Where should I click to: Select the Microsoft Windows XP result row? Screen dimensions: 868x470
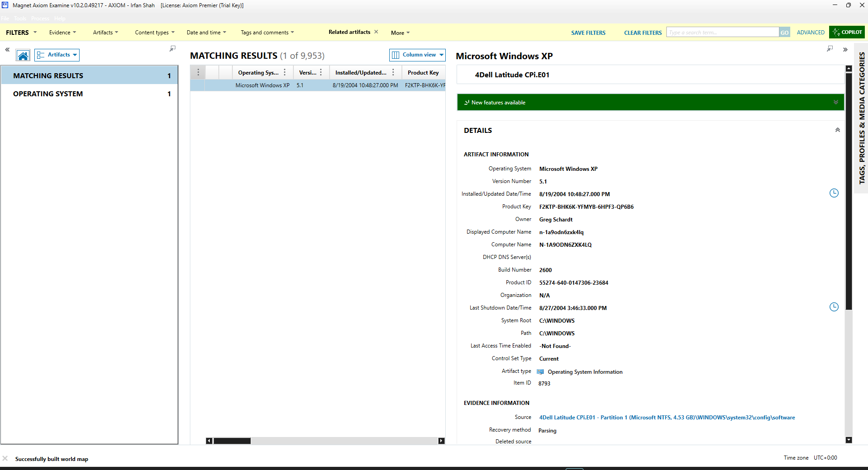click(x=317, y=85)
